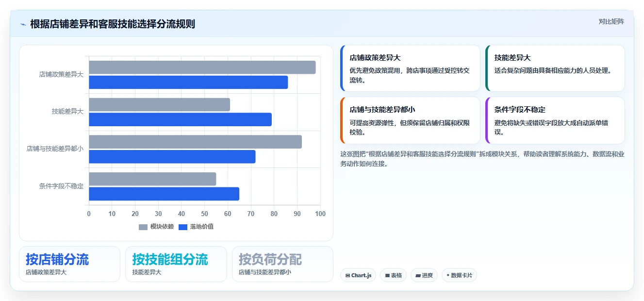
Task: Click gray 模块依赖 bar for 店铺政策差异大
Action: pyautogui.click(x=202, y=67)
